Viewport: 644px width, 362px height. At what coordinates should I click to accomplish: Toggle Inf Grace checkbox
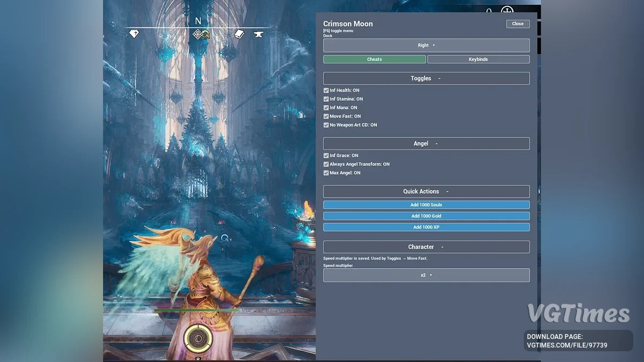click(x=326, y=156)
